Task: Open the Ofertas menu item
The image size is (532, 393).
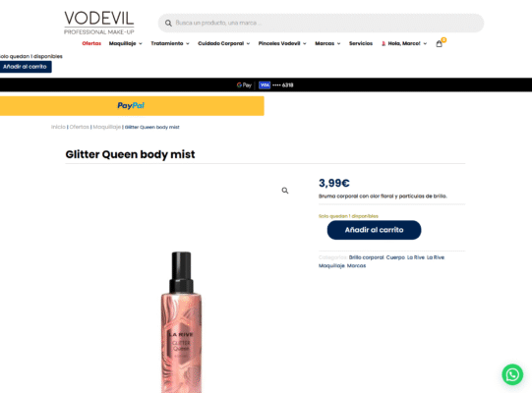Action: pos(91,43)
